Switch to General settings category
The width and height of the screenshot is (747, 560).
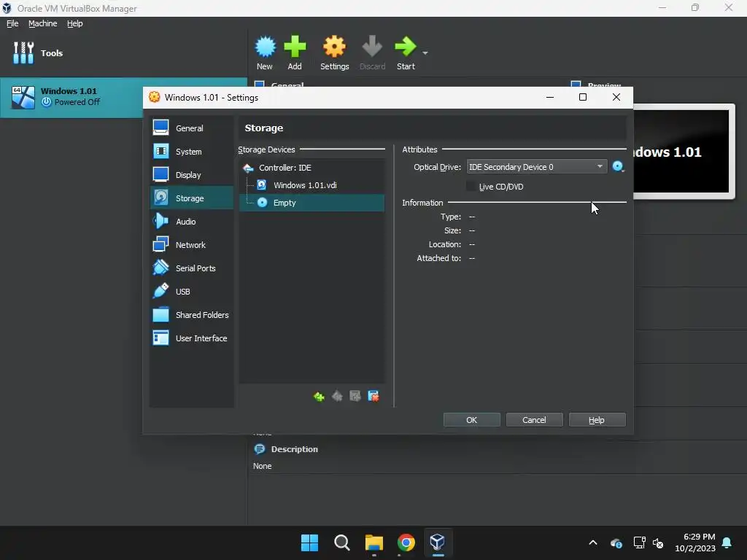click(x=192, y=128)
